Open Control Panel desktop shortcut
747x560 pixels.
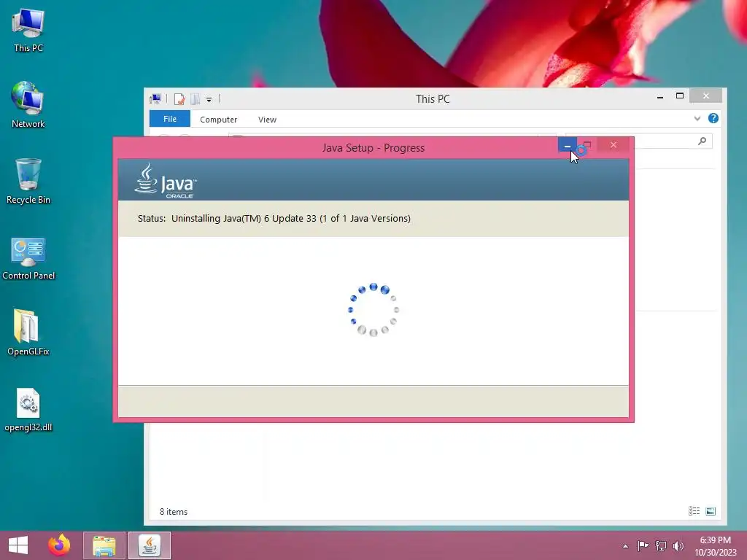tap(28, 257)
